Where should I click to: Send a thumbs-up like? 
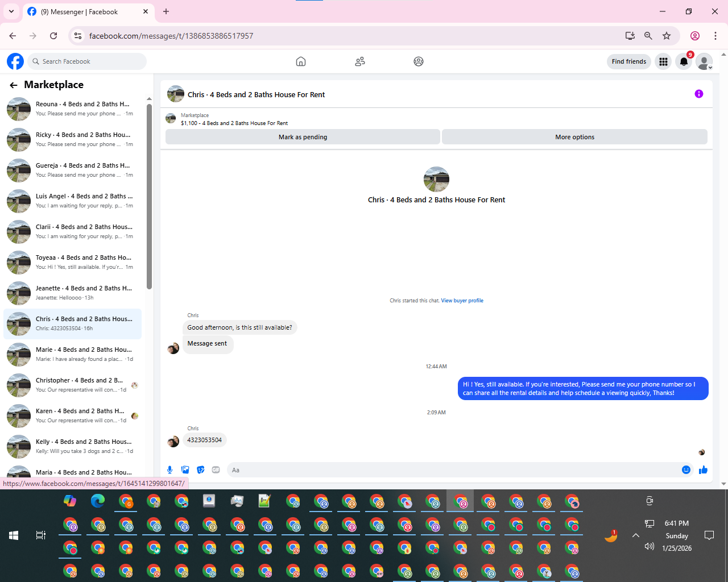pyautogui.click(x=703, y=470)
